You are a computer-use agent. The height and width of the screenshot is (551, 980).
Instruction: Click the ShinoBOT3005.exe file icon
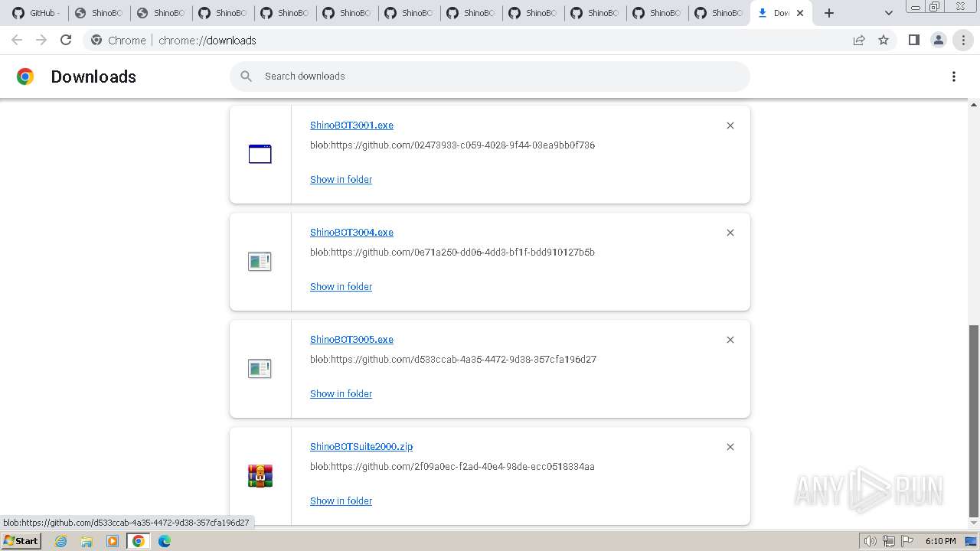(260, 369)
